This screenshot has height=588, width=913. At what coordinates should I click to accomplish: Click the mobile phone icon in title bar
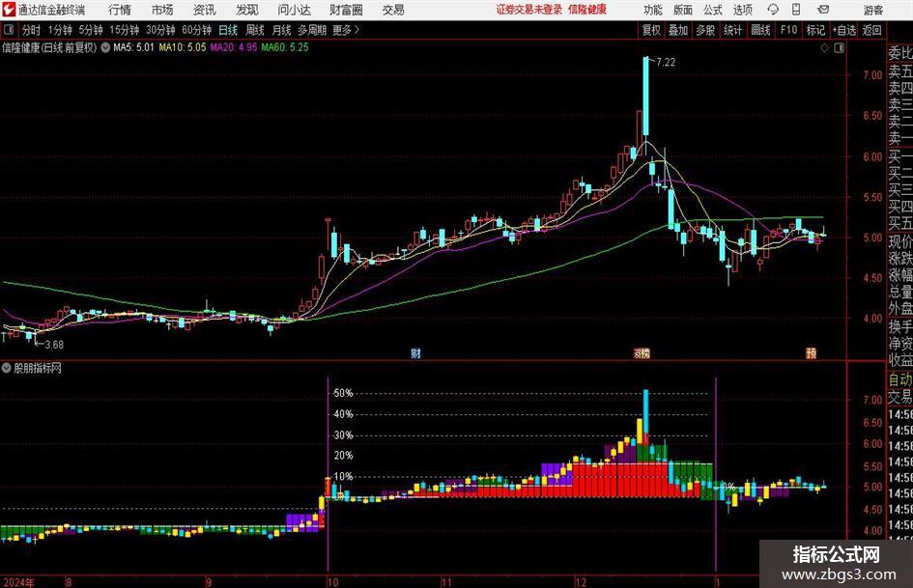tap(796, 10)
